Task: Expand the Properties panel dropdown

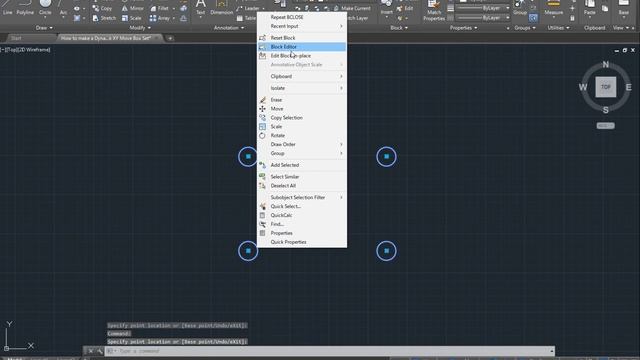Action: (463, 28)
